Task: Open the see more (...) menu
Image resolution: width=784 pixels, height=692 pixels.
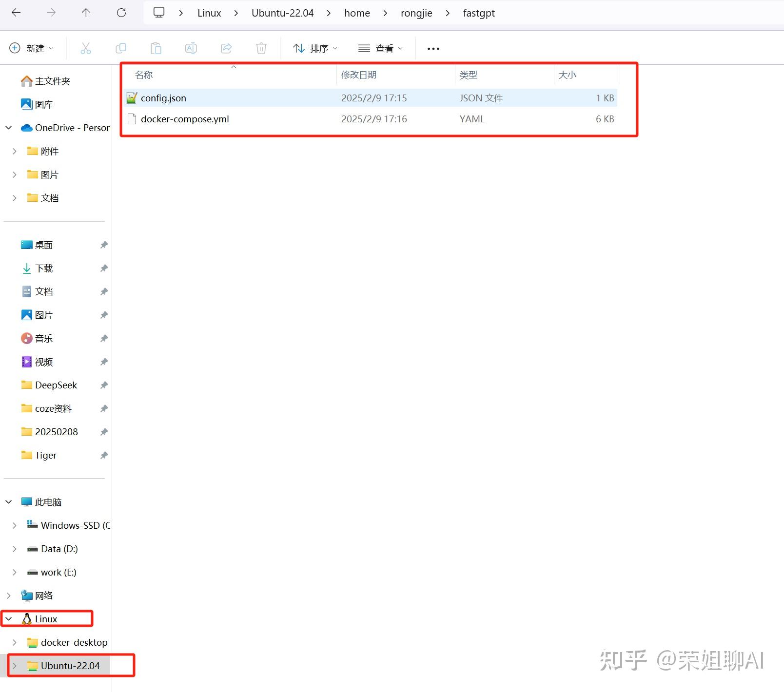Action: click(432, 48)
